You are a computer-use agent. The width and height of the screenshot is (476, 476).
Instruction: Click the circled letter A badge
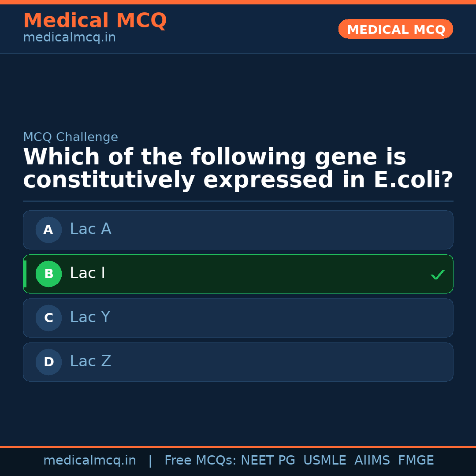click(x=48, y=230)
